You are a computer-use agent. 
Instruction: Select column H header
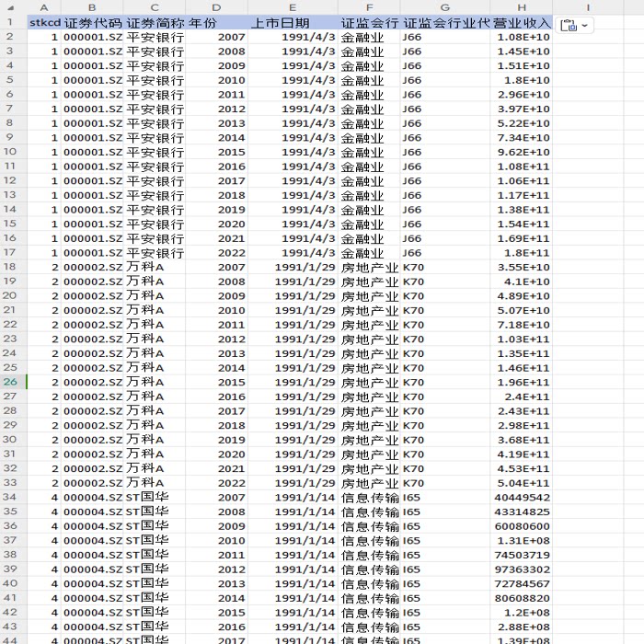coord(522,7)
